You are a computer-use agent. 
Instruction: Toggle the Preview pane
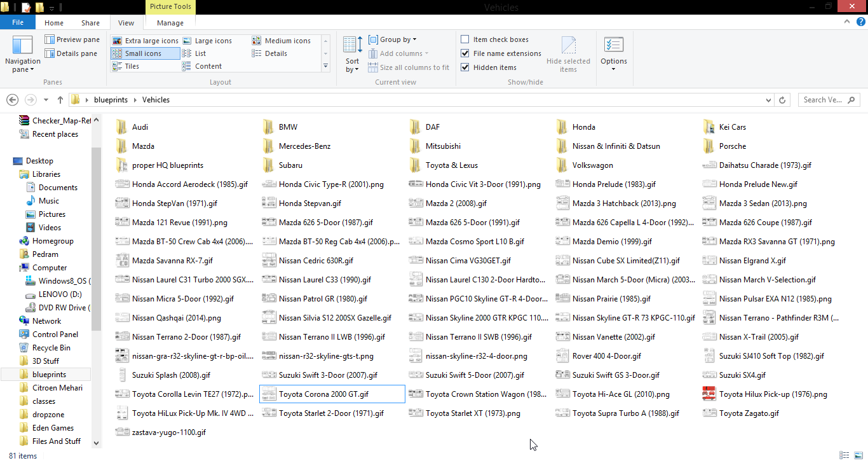(72, 39)
